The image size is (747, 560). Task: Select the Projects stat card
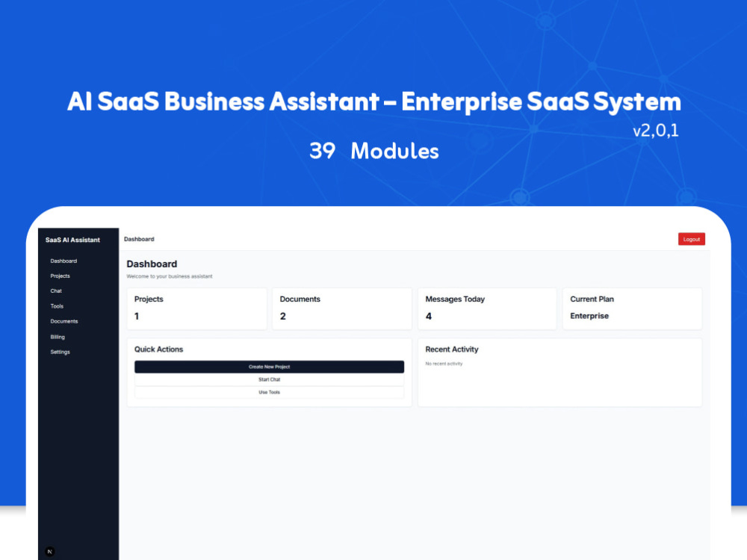pos(196,308)
